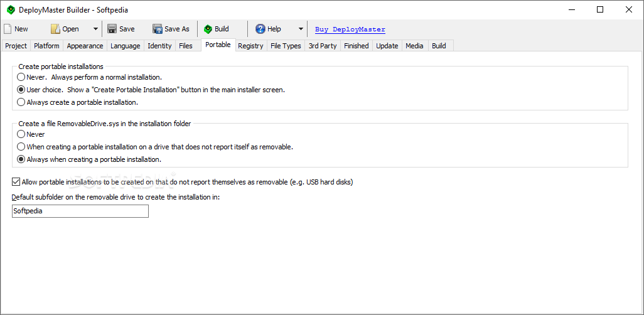Image resolution: width=644 pixels, height=315 pixels.
Task: Click the Save As icon
Action: [158, 29]
